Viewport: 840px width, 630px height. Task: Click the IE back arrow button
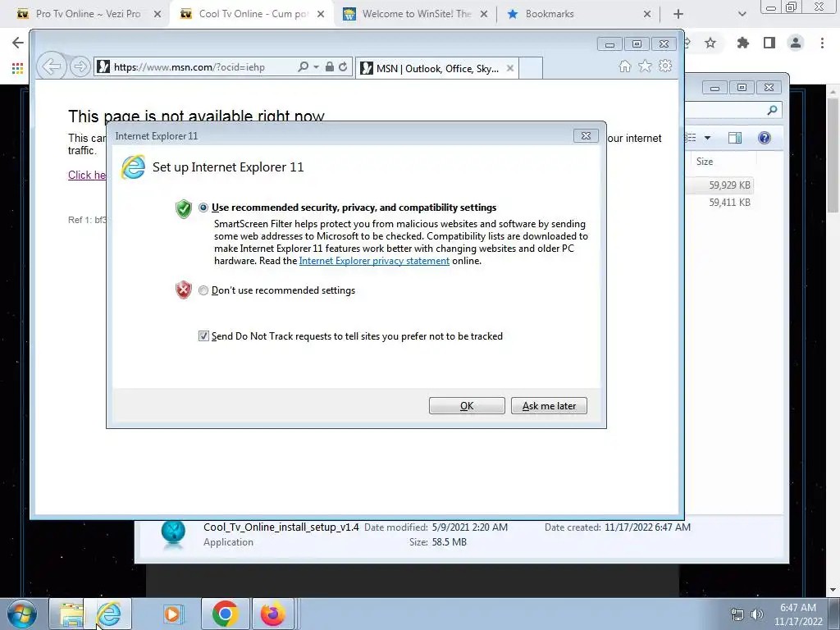coord(52,67)
